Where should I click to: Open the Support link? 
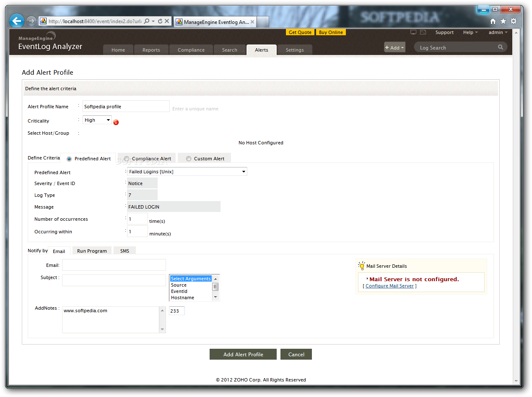point(444,32)
